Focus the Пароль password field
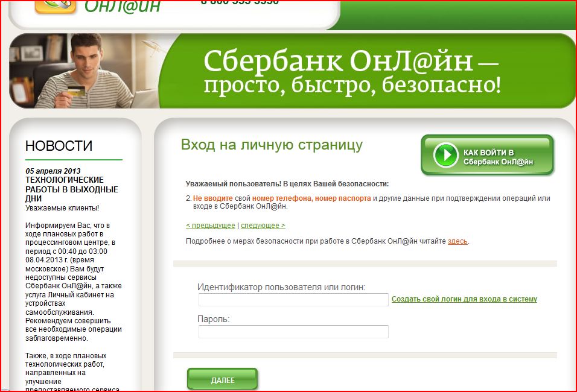 (x=293, y=332)
